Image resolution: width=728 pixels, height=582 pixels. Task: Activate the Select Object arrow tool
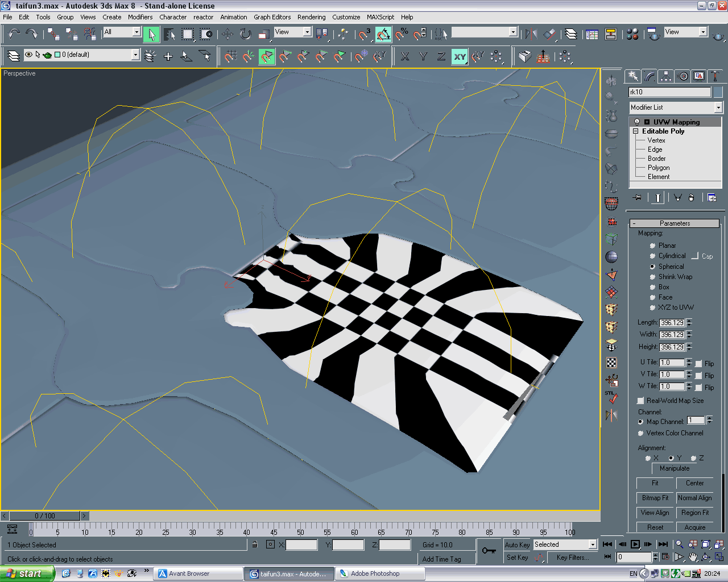pos(151,35)
